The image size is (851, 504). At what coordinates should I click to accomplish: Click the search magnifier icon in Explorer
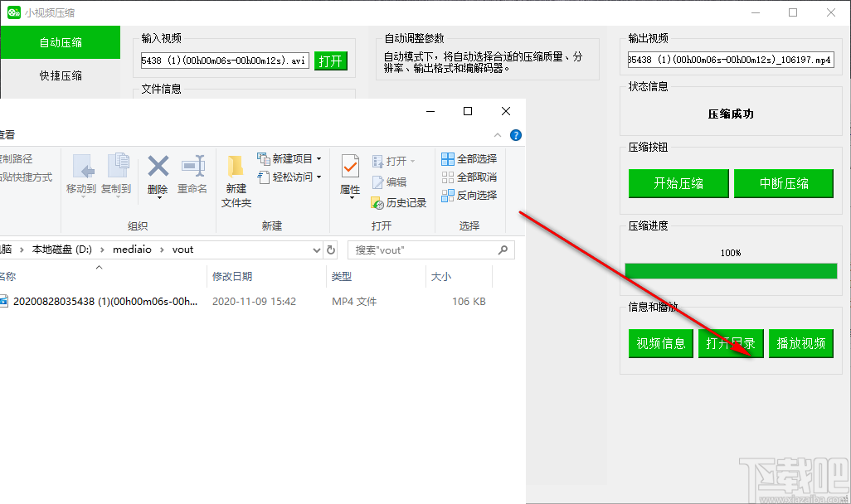[503, 250]
